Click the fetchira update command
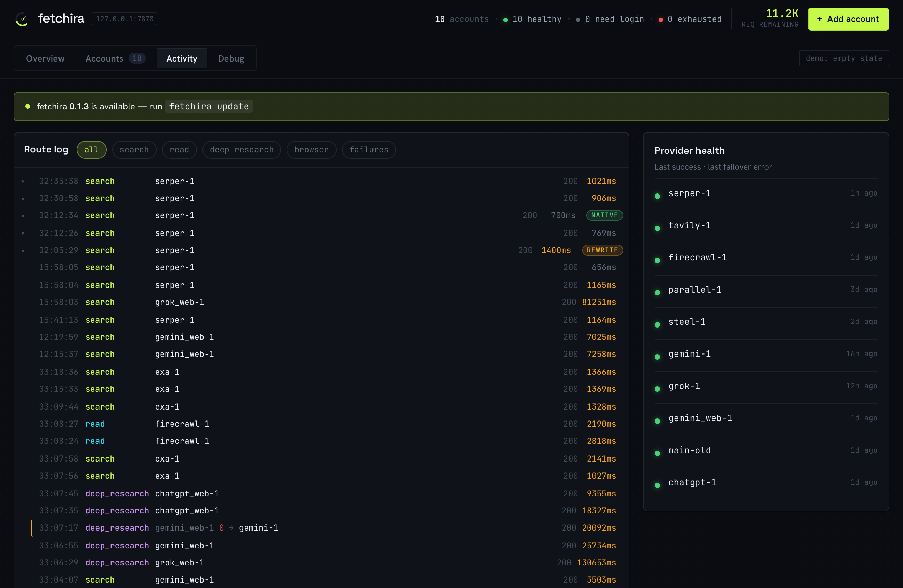 [x=209, y=107]
